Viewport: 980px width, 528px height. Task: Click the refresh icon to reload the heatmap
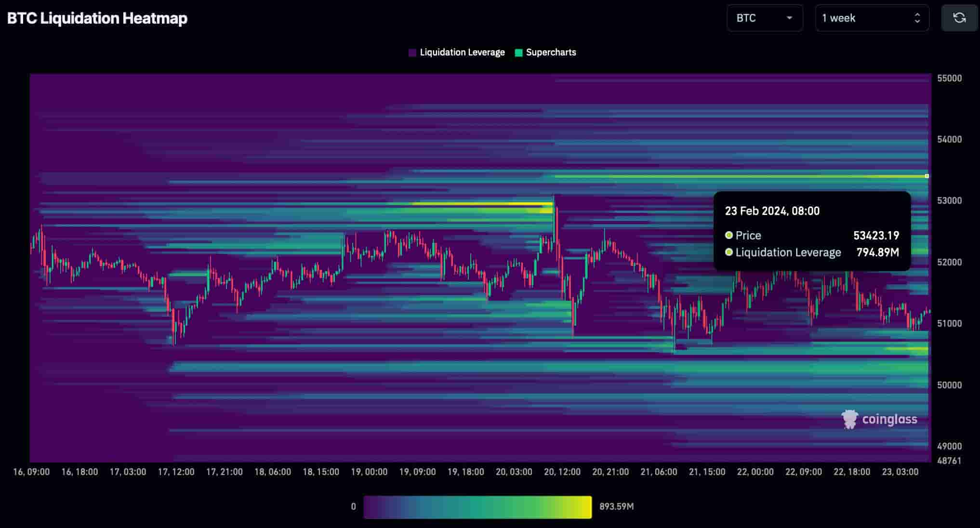pos(959,18)
